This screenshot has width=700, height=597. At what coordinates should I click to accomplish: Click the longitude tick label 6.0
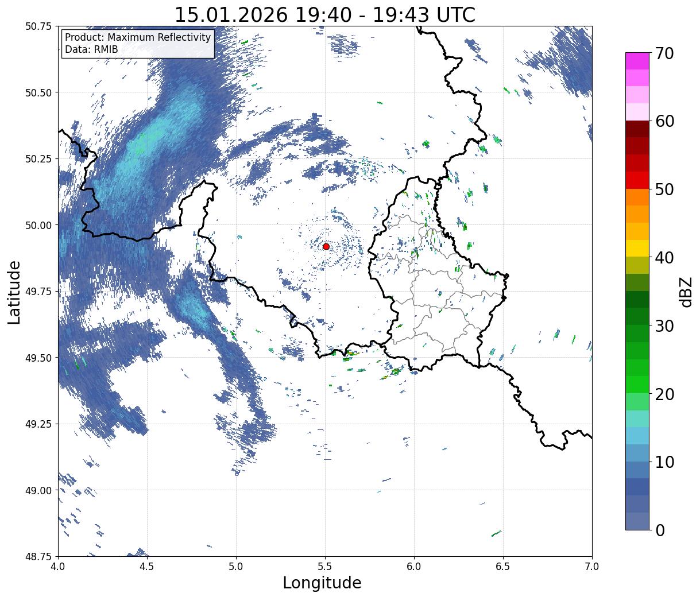[x=414, y=567]
